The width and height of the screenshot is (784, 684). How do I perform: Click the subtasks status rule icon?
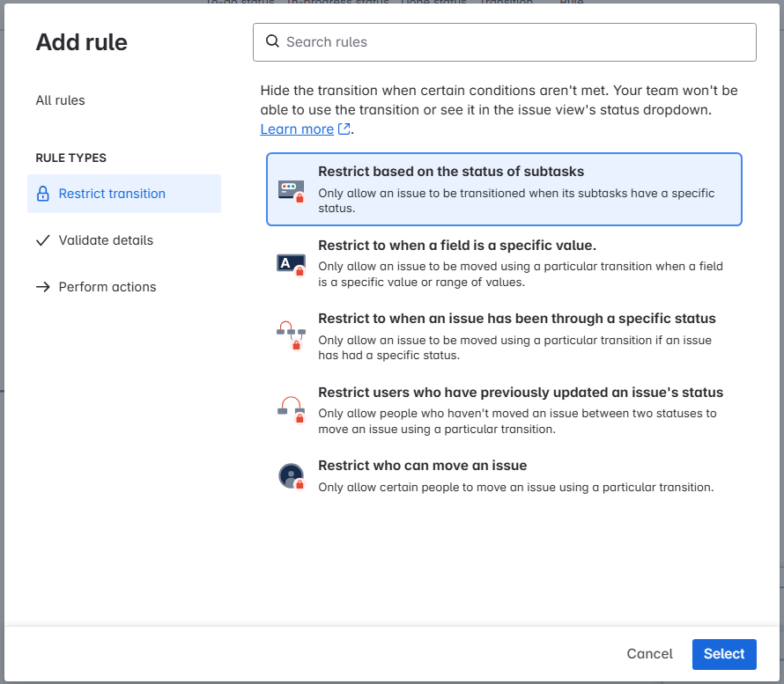pos(291,190)
